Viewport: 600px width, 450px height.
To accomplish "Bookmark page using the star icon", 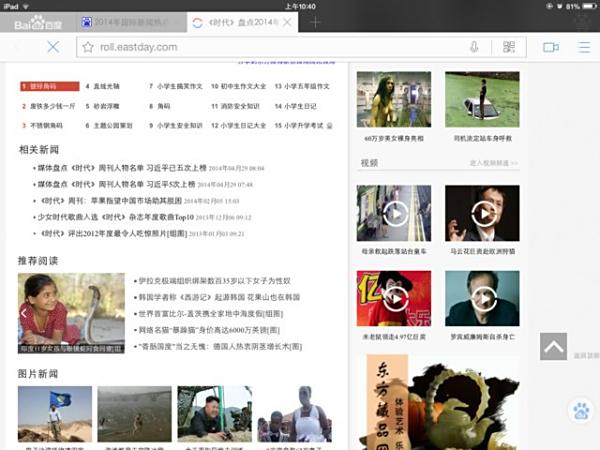I will click(88, 47).
